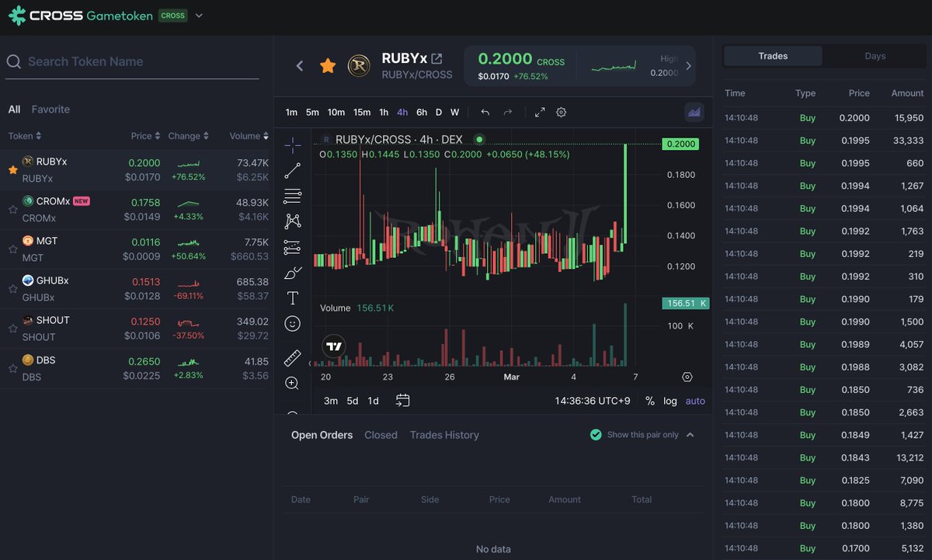Select the CROMx token row
The image size is (932, 560).
click(136, 210)
